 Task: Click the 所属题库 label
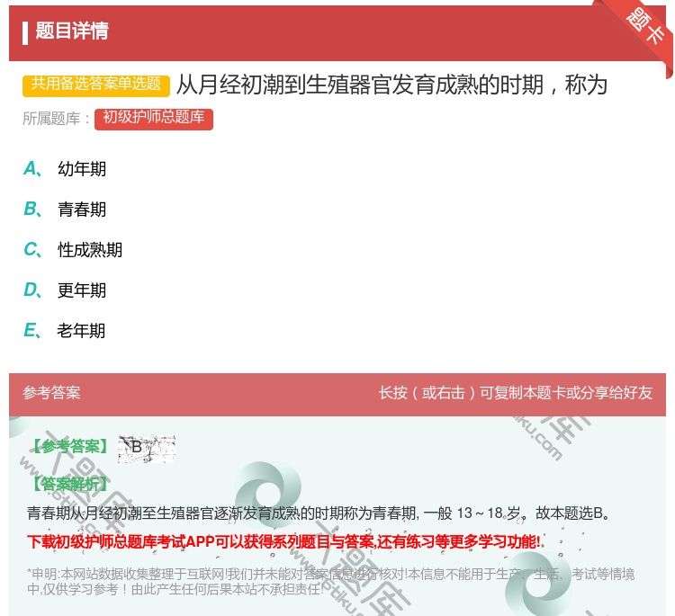[x=56, y=119]
